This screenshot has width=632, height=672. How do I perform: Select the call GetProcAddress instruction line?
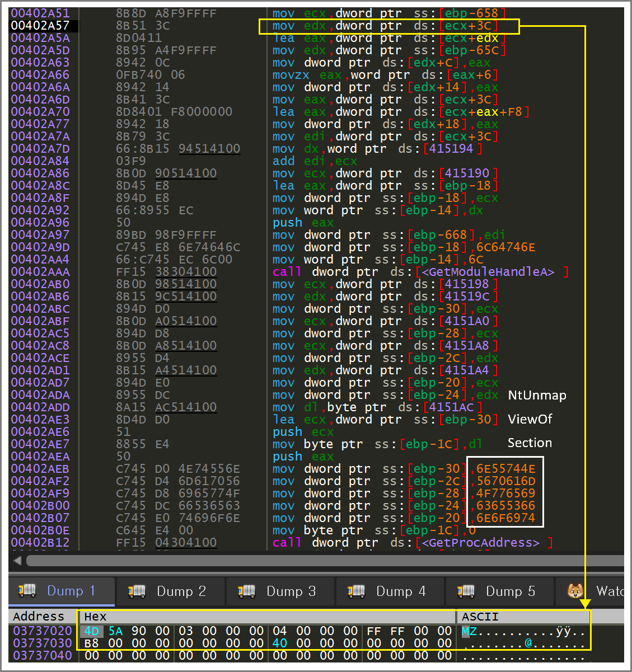click(412, 543)
